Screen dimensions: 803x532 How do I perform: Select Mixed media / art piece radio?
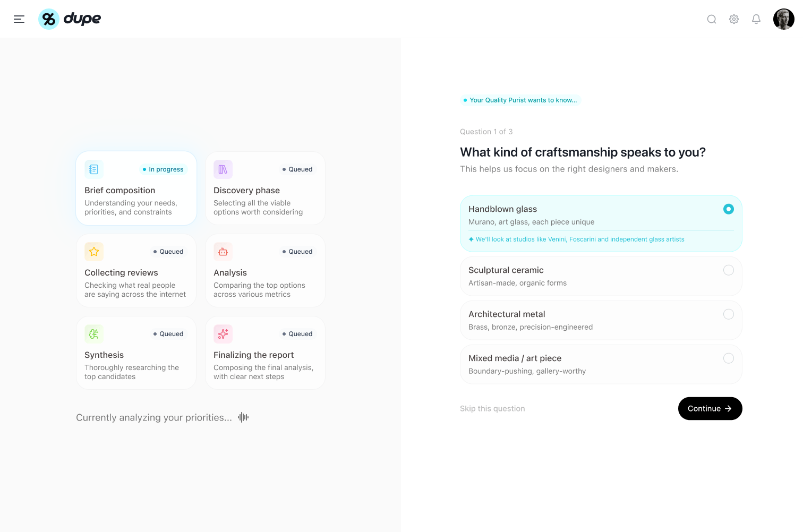pos(729,358)
